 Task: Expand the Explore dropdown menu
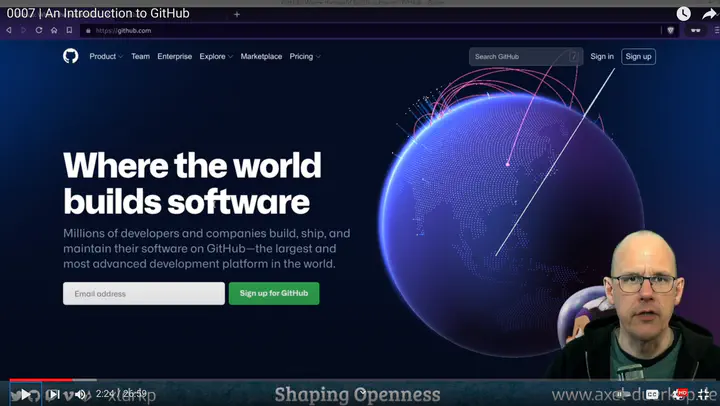click(216, 57)
